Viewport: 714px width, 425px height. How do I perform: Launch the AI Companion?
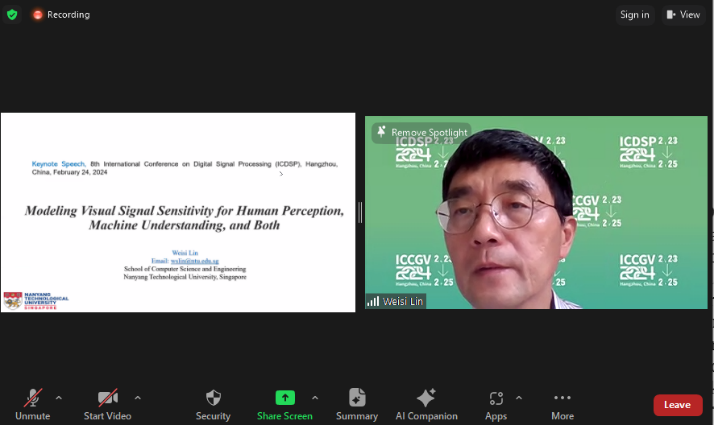click(x=426, y=398)
